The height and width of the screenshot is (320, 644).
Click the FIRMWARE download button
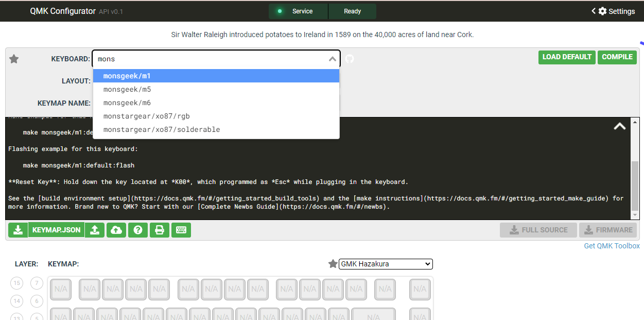pyautogui.click(x=608, y=230)
